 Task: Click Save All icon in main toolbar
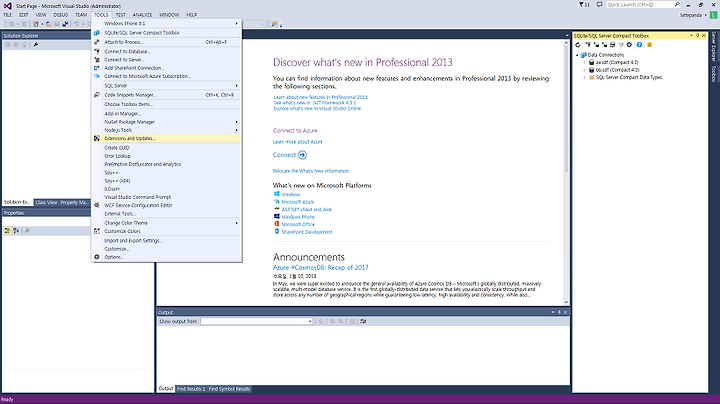[65, 24]
